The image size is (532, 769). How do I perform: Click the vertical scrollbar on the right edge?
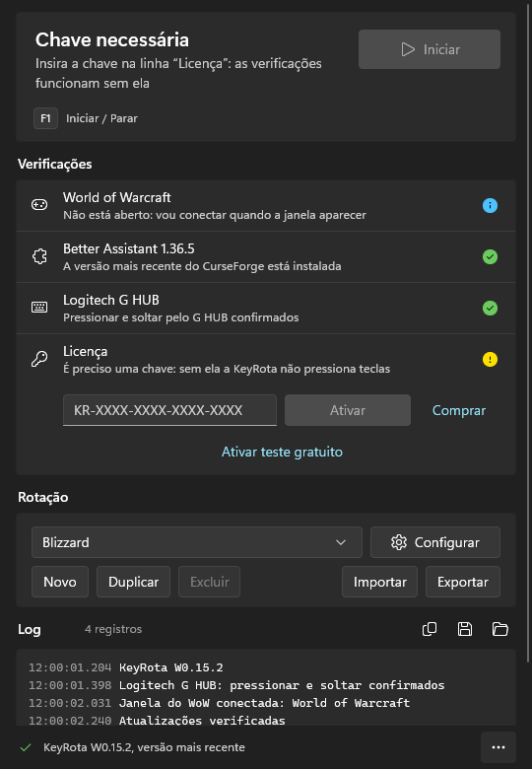coord(529,333)
